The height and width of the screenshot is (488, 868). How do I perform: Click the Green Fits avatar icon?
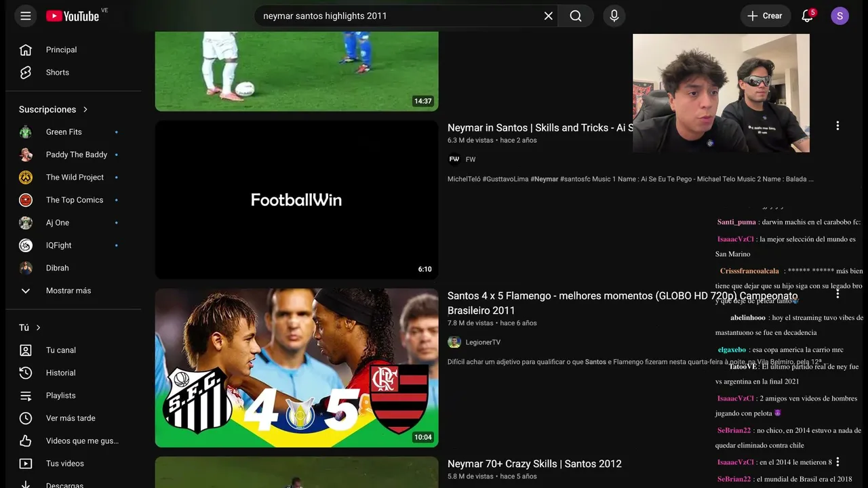pos(26,132)
